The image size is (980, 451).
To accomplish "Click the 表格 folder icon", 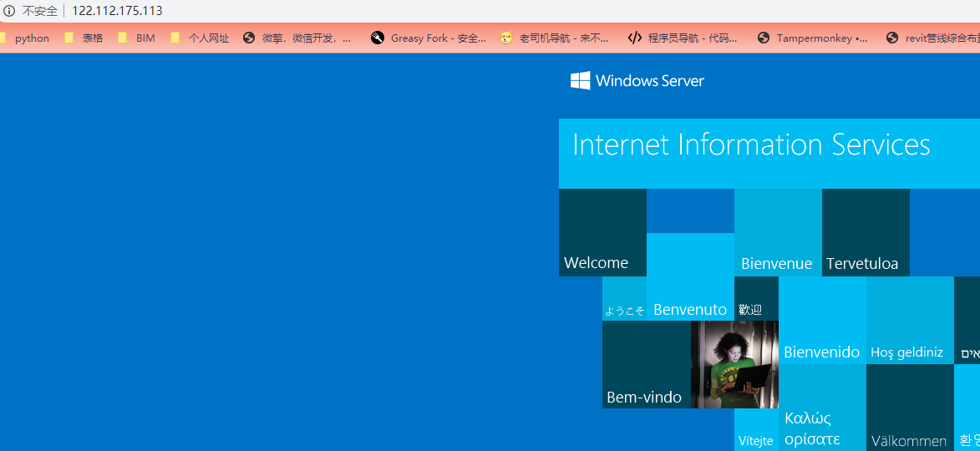I will [69, 38].
